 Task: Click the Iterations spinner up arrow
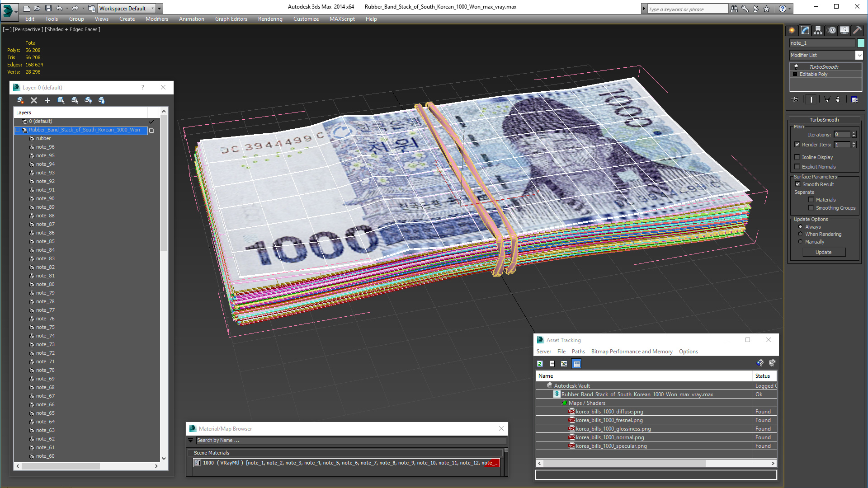tap(854, 133)
